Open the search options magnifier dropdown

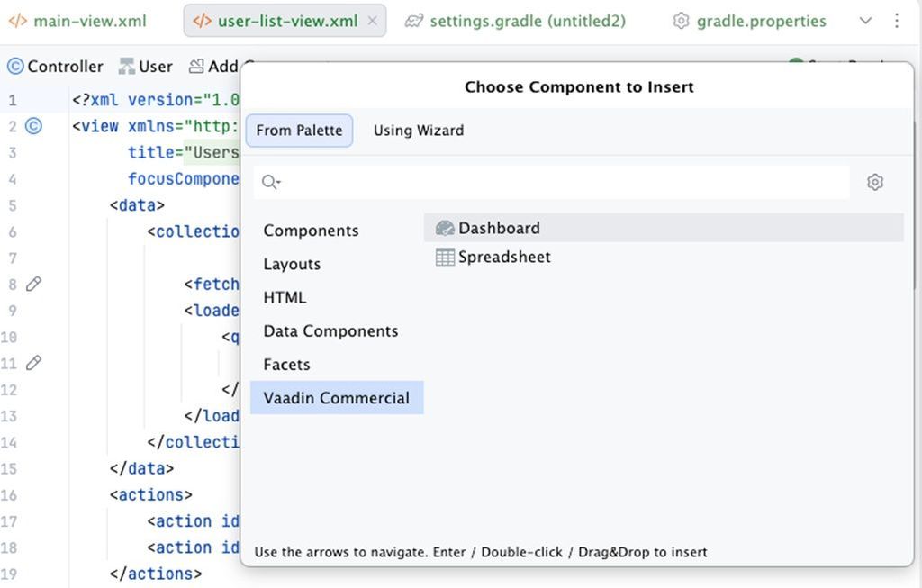271,182
